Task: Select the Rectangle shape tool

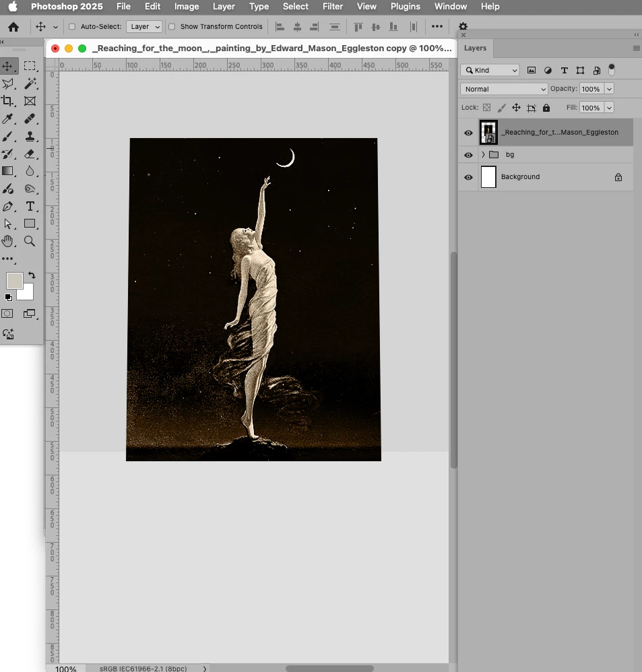Action: (x=30, y=224)
